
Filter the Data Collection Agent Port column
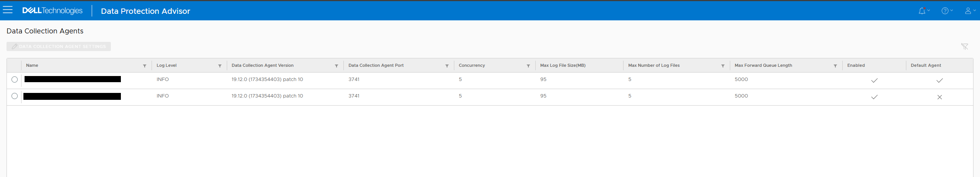(447, 66)
